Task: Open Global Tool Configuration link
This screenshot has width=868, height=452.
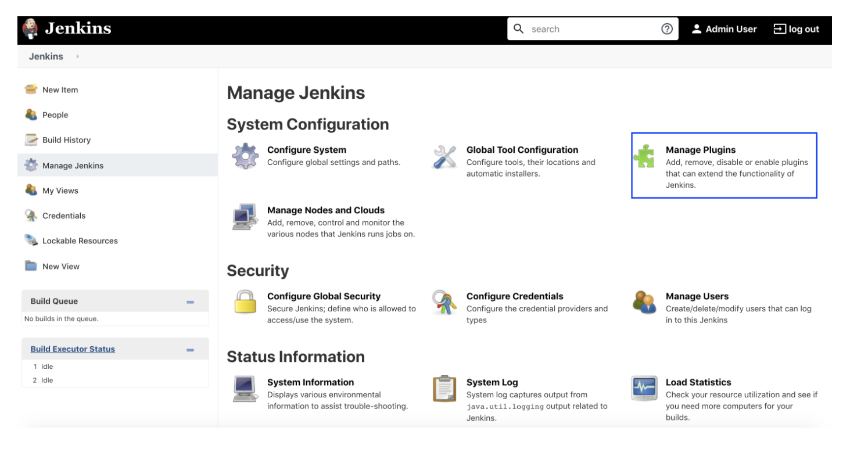Action: (x=522, y=150)
